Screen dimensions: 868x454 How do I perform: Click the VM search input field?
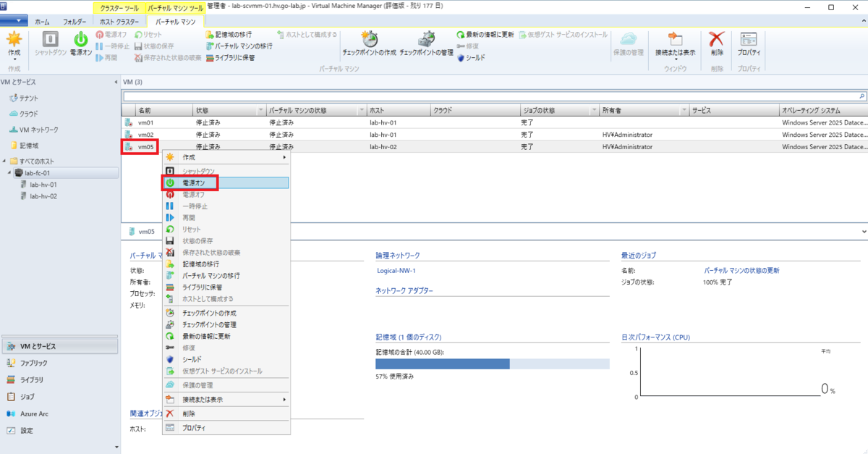coord(490,96)
